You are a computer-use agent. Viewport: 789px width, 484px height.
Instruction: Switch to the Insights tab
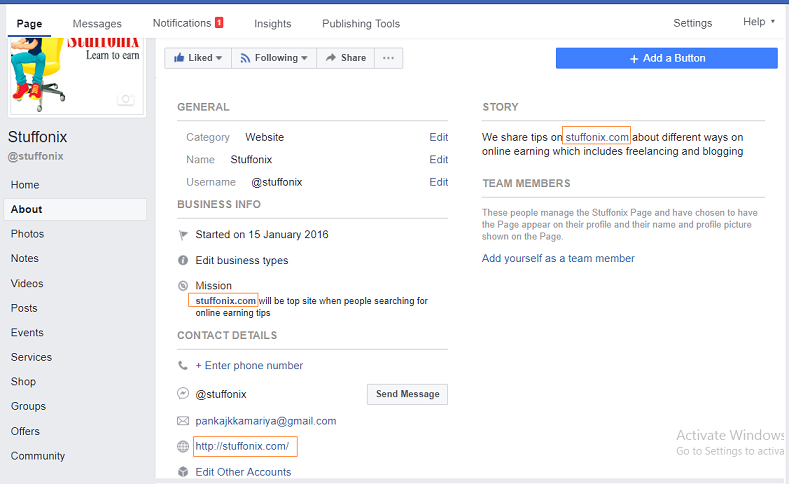tap(272, 24)
